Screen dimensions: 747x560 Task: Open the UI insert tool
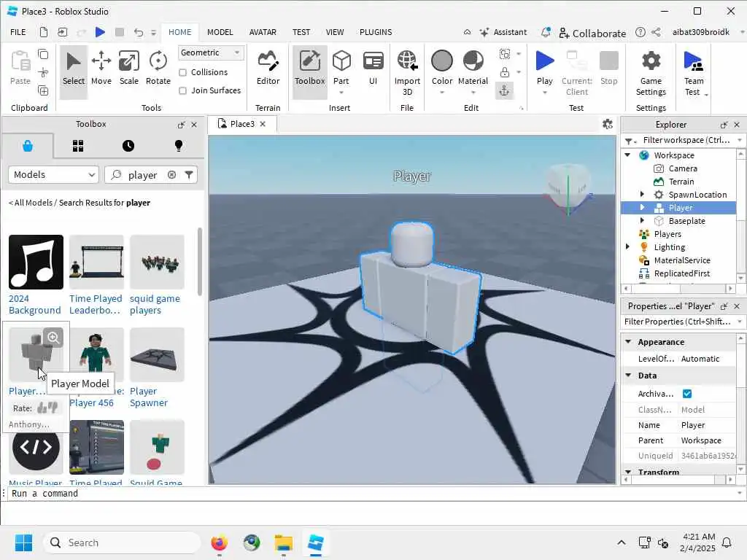373,68
